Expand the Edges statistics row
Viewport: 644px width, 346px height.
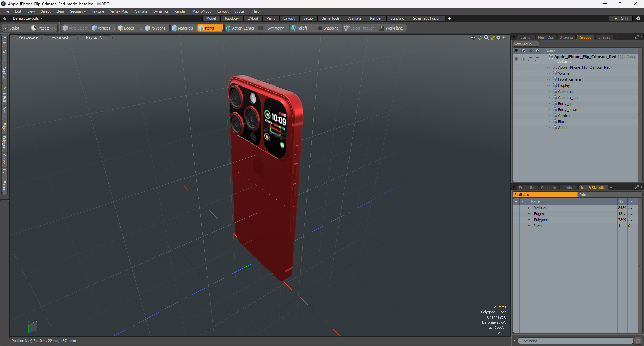click(529, 214)
